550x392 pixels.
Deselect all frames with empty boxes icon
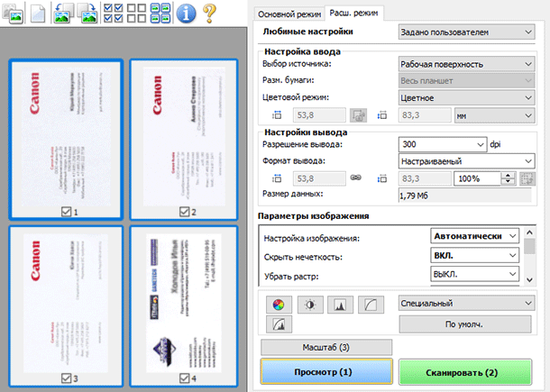click(x=136, y=14)
